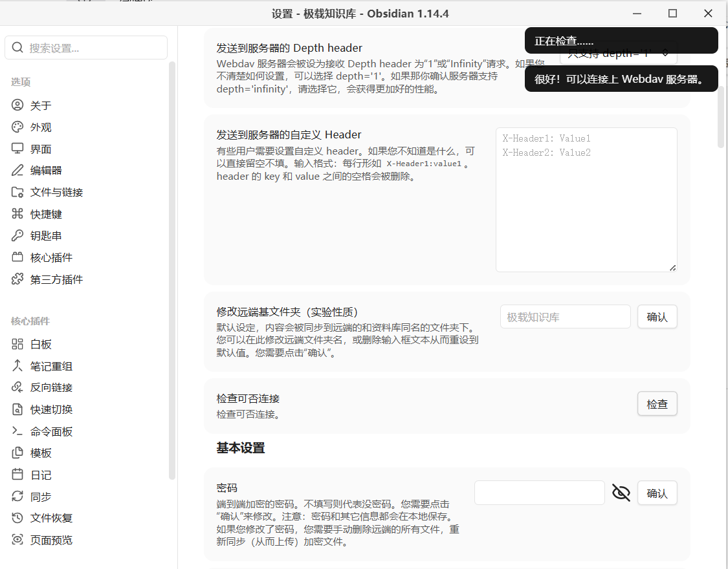728x569 pixels.
Task: Click the 密码 password input field
Action: (540, 493)
